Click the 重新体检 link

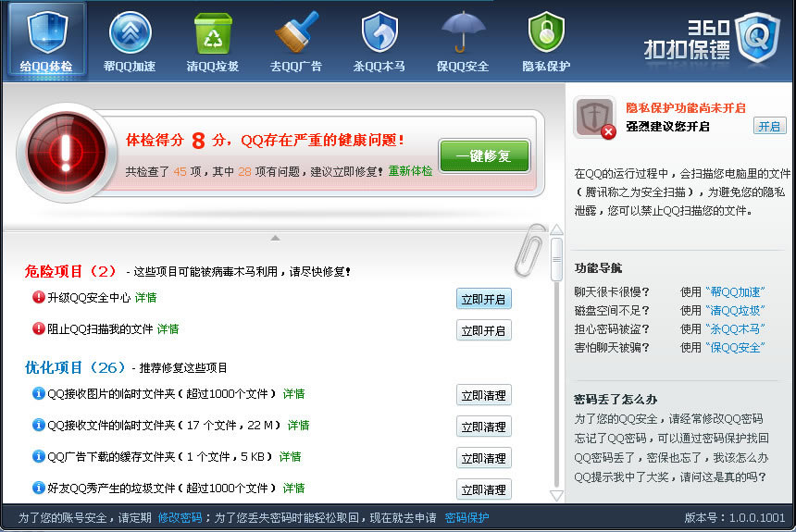click(410, 171)
